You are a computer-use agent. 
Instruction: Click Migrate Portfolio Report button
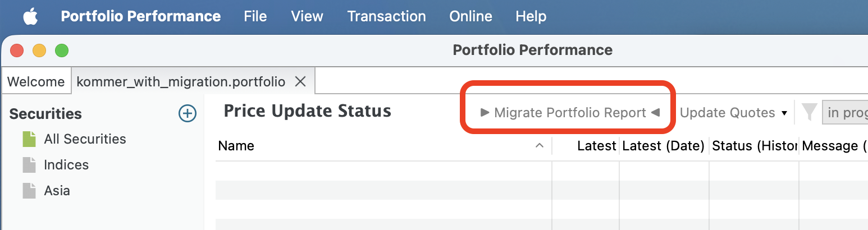click(570, 112)
